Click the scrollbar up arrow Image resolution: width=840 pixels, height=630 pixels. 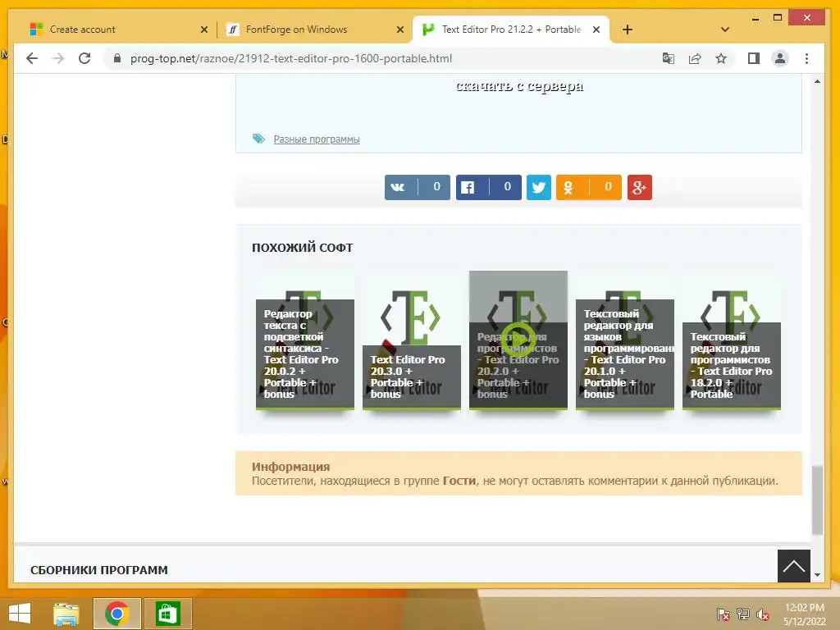point(817,81)
